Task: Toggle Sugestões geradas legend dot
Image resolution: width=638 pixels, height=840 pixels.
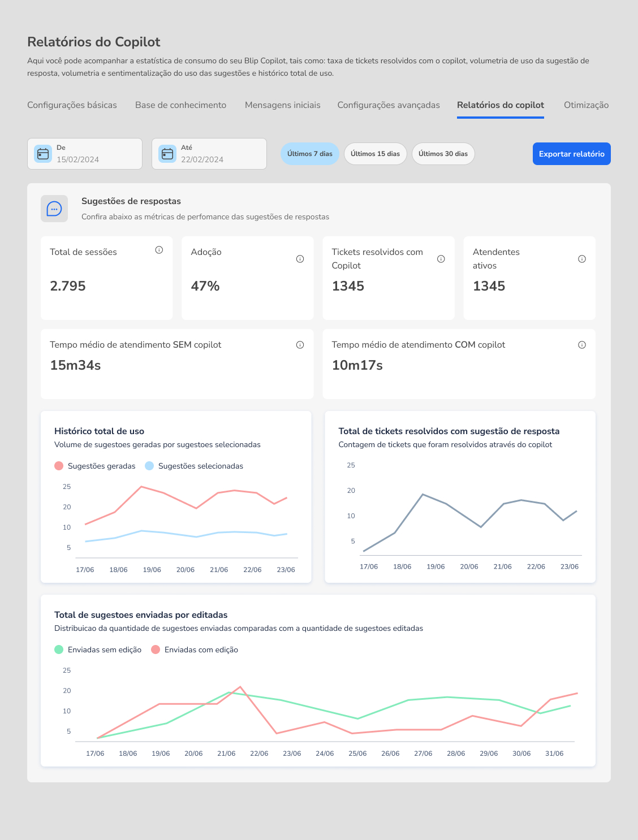Action: coord(59,466)
